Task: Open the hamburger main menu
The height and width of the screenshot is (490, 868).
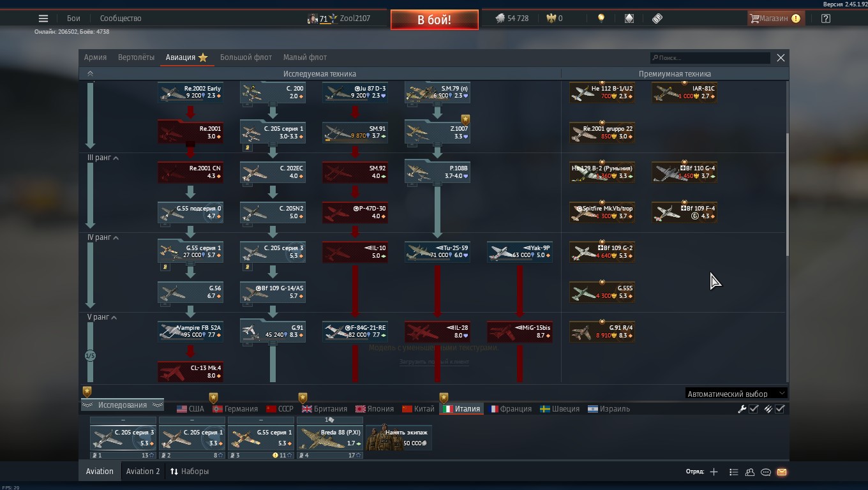Action: click(x=43, y=19)
